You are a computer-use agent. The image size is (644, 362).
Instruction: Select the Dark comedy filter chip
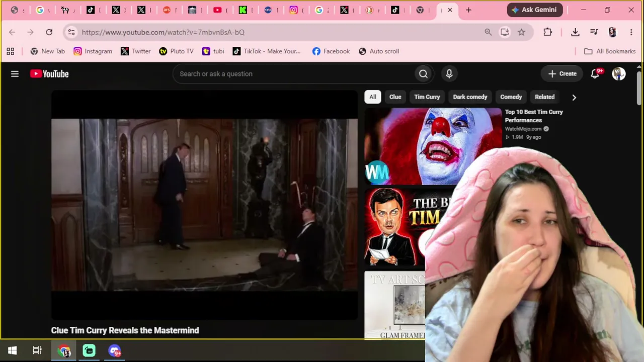click(470, 97)
